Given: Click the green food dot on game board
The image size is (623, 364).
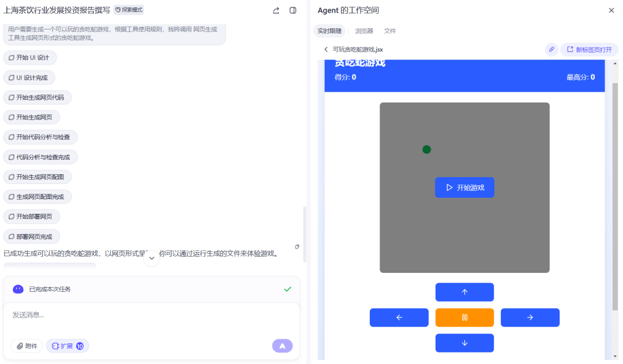Looking at the screenshot, I should 427,149.
